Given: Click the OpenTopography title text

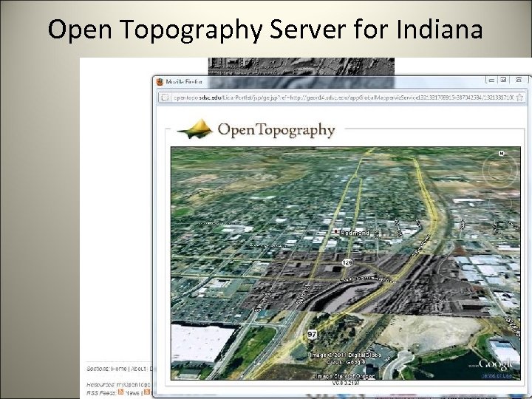Looking at the screenshot, I should [x=276, y=130].
